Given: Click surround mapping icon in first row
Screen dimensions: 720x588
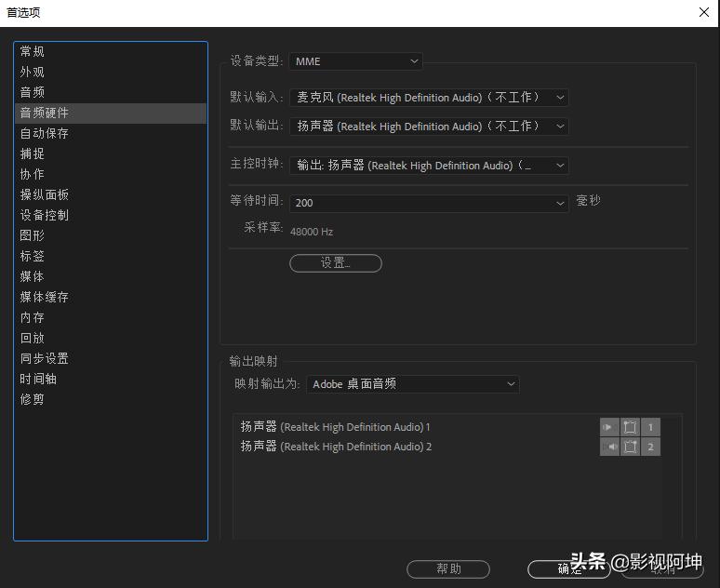Looking at the screenshot, I should (x=630, y=427).
